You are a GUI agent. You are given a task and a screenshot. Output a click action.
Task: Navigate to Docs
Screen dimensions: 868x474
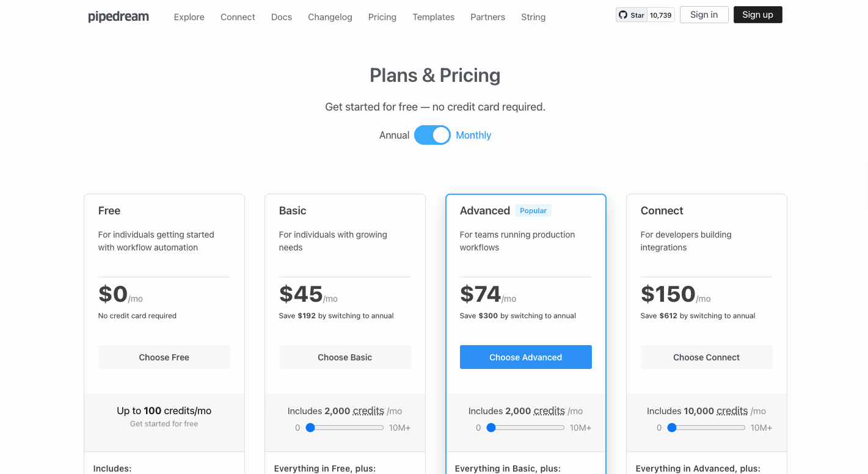[281, 17]
